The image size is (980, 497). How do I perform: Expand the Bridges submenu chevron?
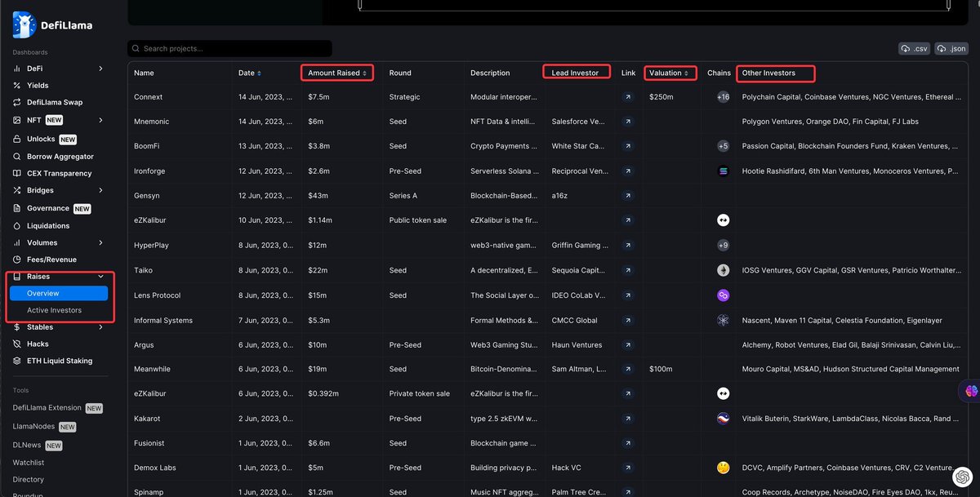(x=100, y=190)
